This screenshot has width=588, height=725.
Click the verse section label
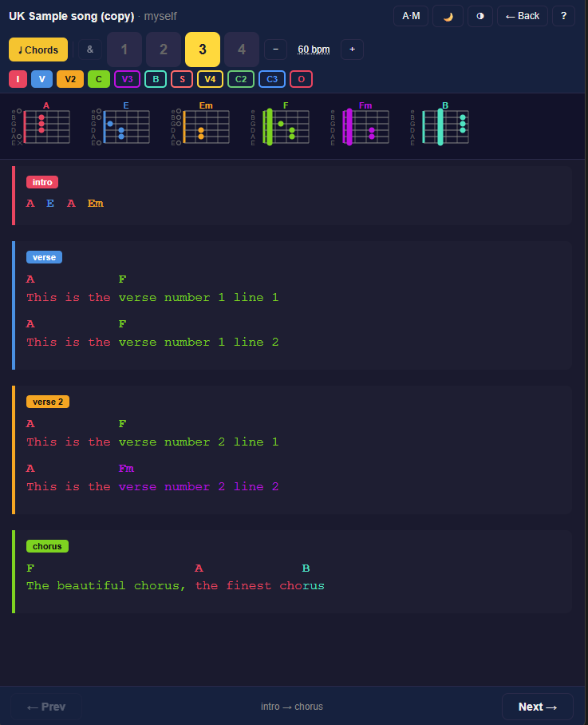click(44, 257)
